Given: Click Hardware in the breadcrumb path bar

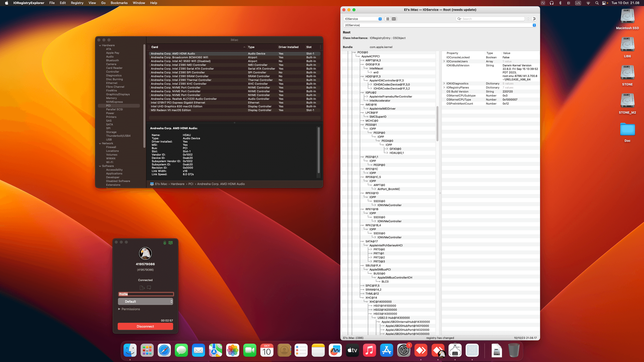Looking at the screenshot, I should pyautogui.click(x=178, y=184).
